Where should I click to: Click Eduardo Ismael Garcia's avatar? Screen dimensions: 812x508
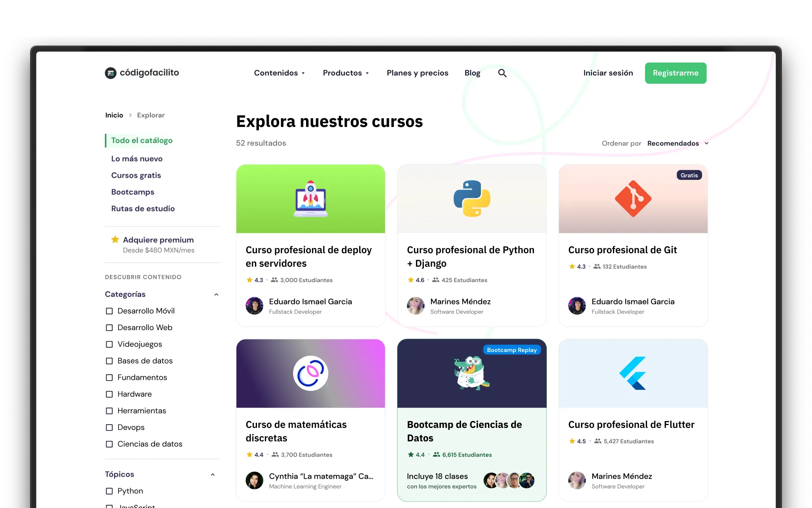254,306
